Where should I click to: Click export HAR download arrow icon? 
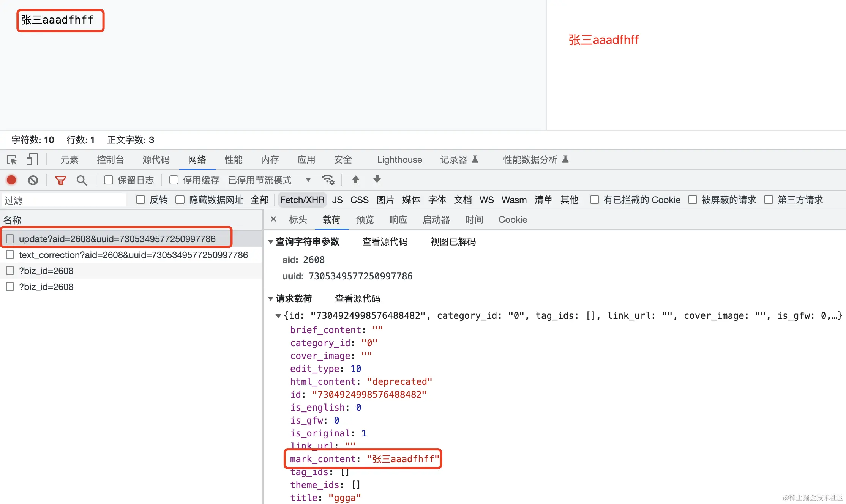click(x=377, y=180)
